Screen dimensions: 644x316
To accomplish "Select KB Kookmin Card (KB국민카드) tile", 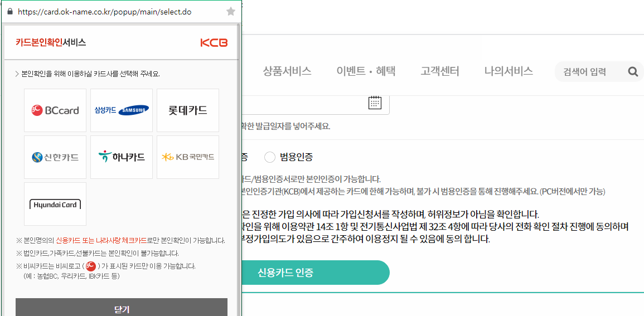I will 188,157.
